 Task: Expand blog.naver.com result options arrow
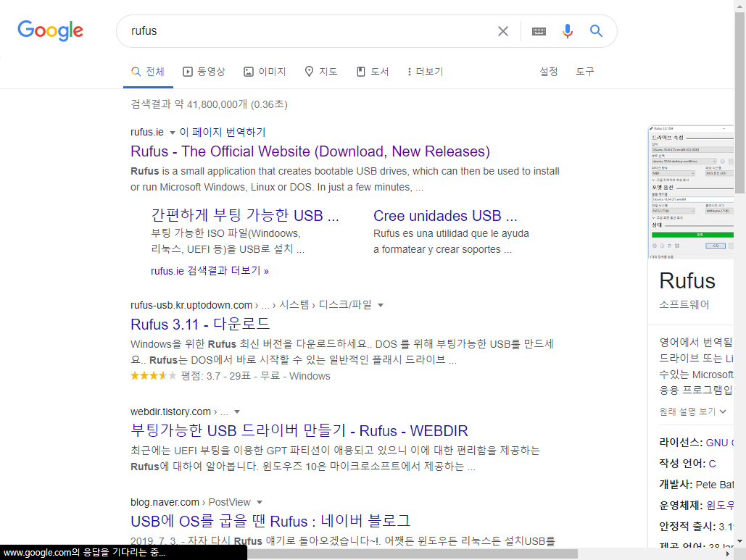coord(260,503)
